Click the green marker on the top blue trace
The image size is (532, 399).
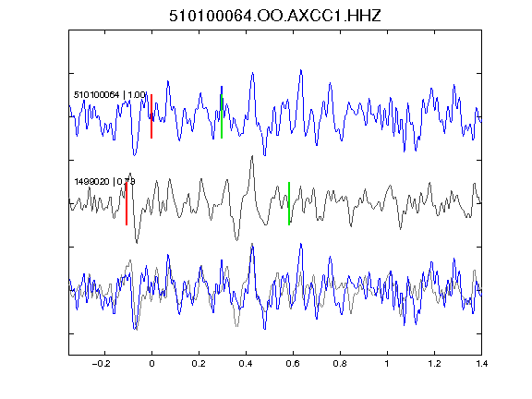click(222, 116)
